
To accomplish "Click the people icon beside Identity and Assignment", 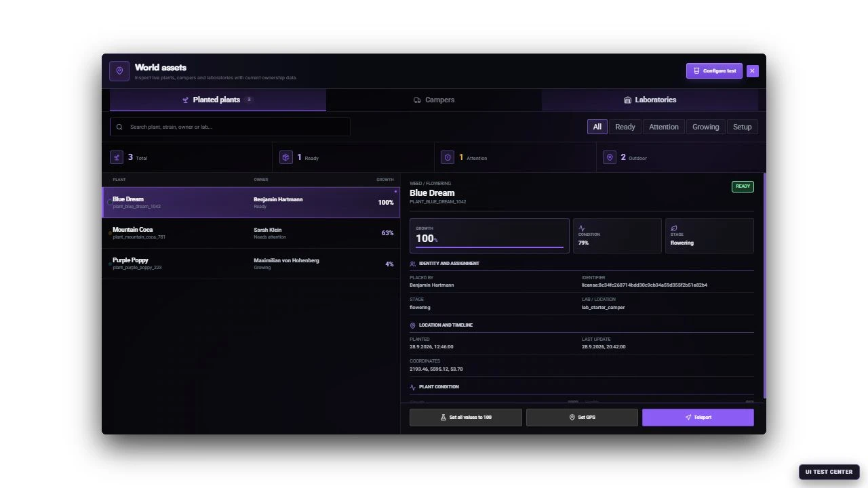I will [413, 264].
